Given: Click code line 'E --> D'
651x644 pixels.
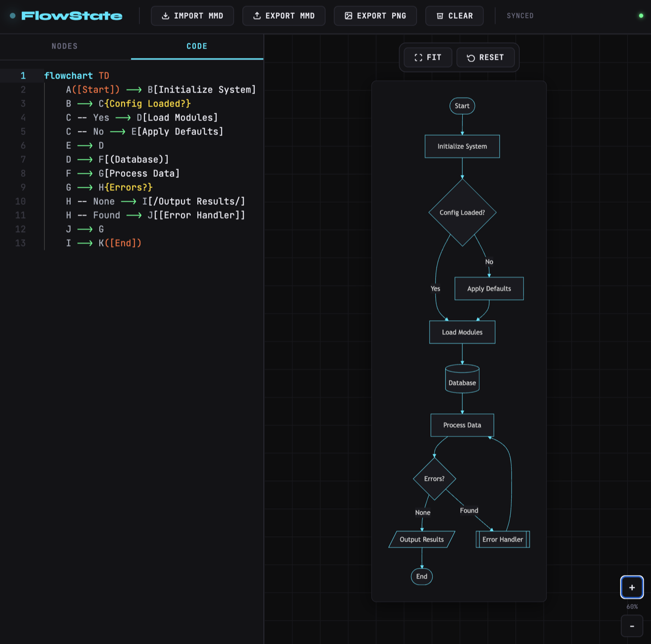Looking at the screenshot, I should click(x=85, y=145).
